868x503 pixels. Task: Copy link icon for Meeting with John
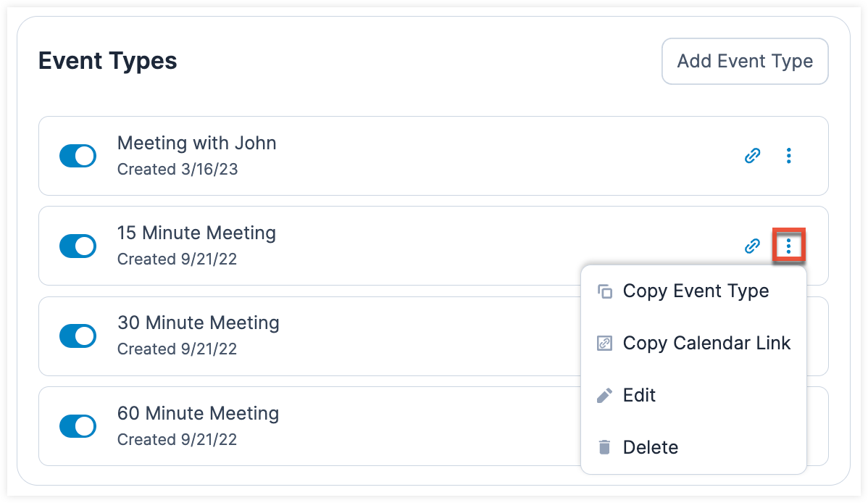click(753, 156)
